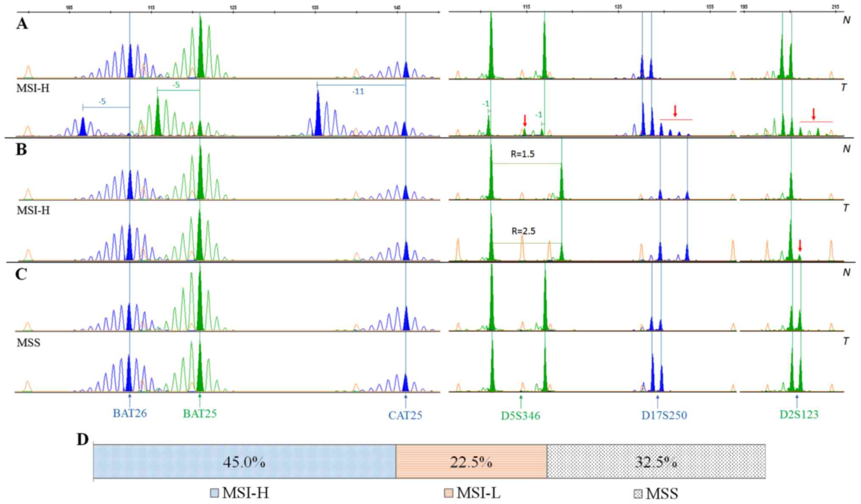The height and width of the screenshot is (504, 861).
Task: Click the R=1.5 ratio annotation
Action: point(522,154)
